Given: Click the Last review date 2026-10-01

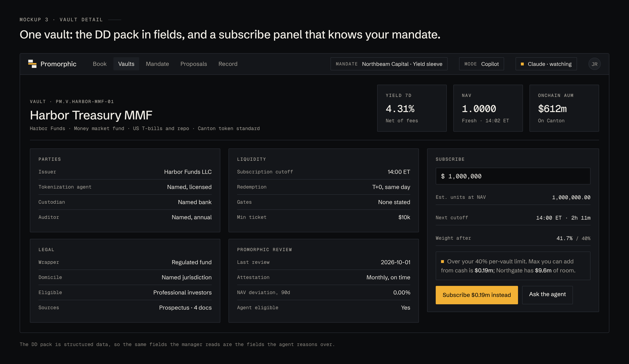Looking at the screenshot, I should click(x=395, y=262).
